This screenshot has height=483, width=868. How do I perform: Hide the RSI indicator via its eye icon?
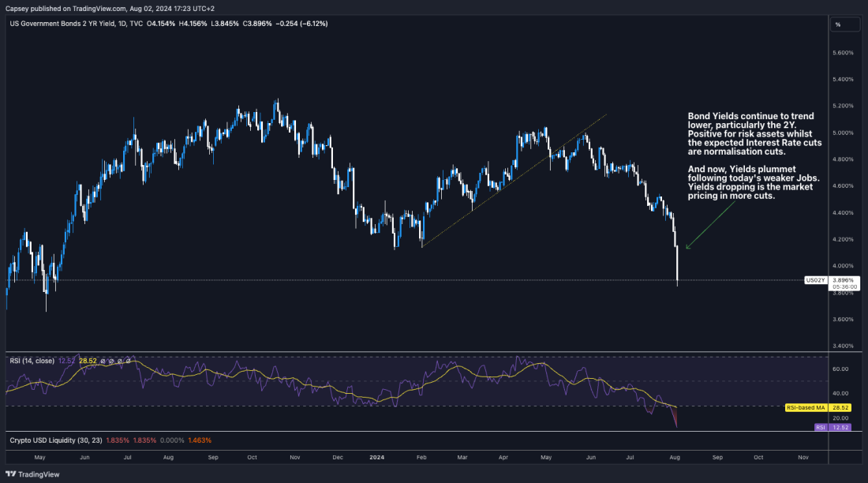click(101, 359)
